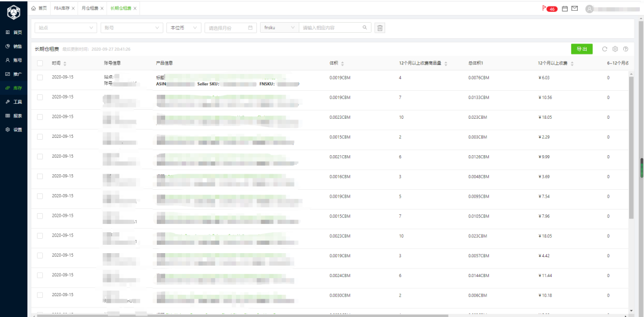644x317 pixels.
Task: Open table column settings gear icon
Action: click(615, 49)
